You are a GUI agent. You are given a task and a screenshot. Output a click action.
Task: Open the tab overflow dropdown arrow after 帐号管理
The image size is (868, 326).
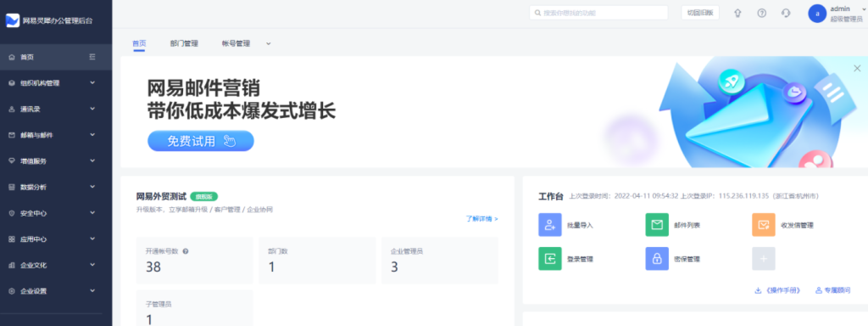[269, 44]
